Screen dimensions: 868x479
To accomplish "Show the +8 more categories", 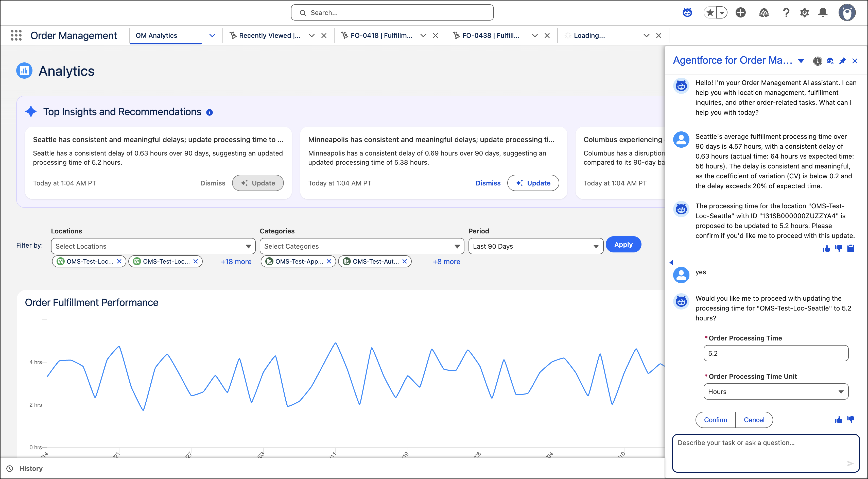I will point(446,262).
